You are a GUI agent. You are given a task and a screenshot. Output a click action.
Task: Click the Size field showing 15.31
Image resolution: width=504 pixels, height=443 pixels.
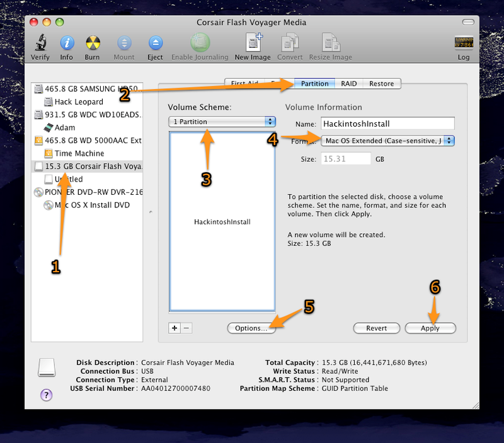point(346,159)
